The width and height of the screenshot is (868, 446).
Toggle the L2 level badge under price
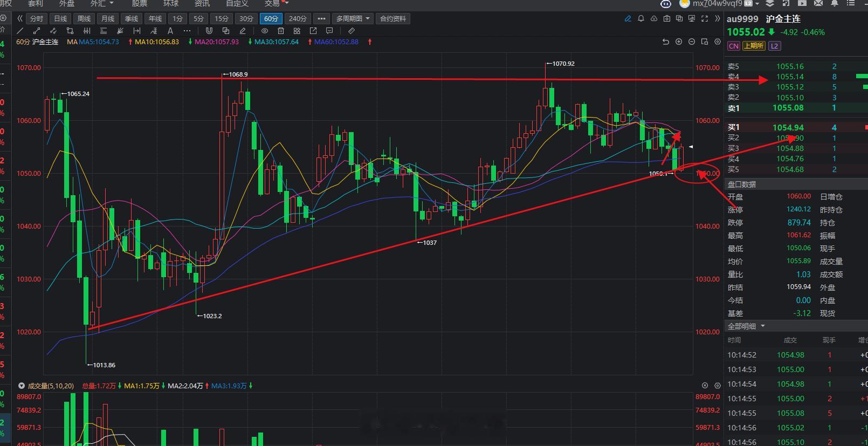point(774,46)
